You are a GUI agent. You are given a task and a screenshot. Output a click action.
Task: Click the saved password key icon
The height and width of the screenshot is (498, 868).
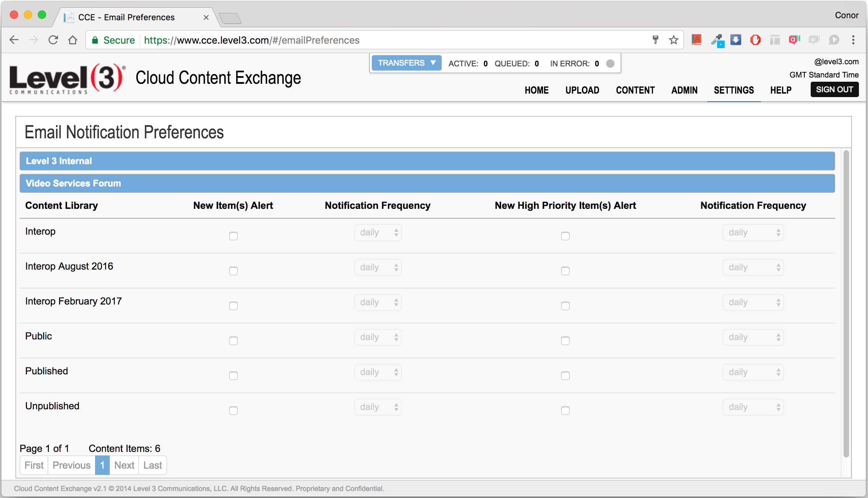[x=656, y=40]
